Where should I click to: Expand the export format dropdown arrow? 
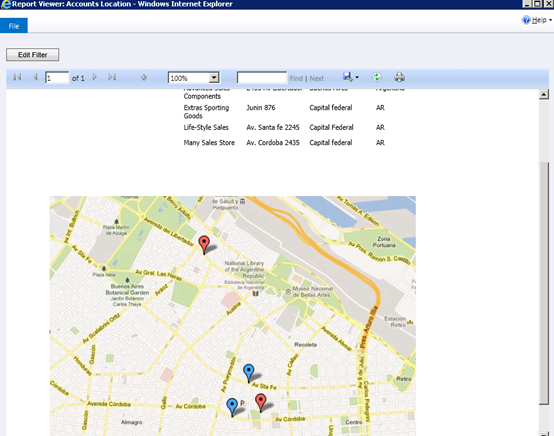coord(357,77)
